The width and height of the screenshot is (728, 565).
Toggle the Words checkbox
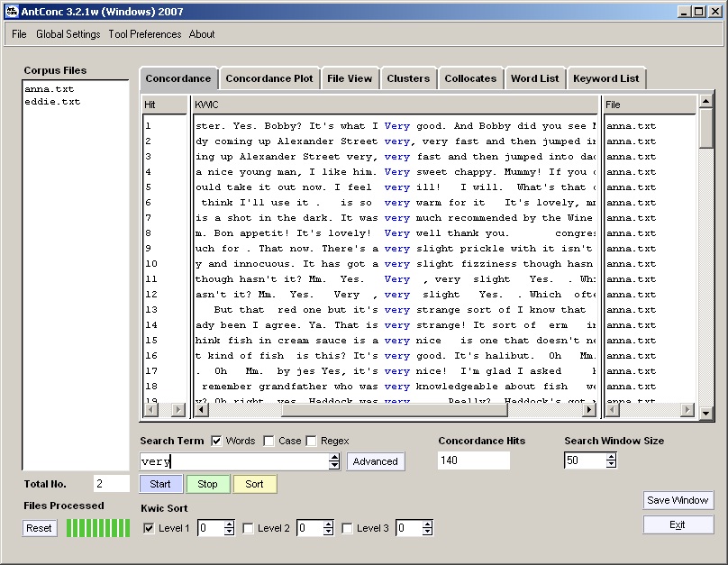[x=216, y=441]
